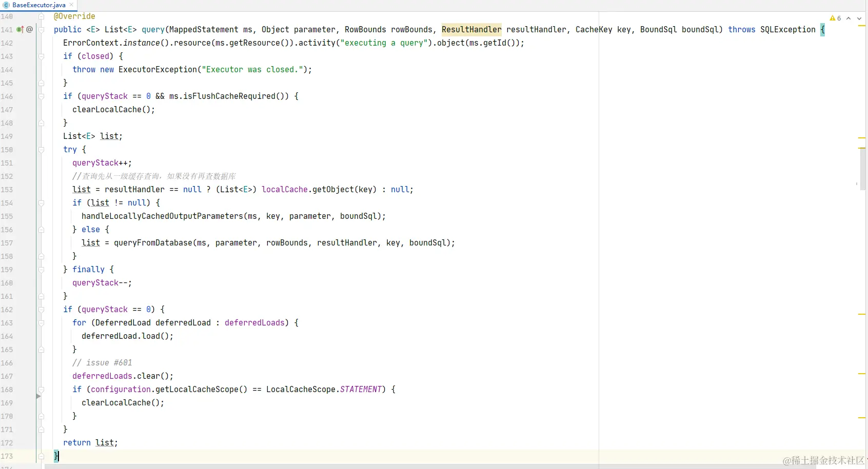Viewport: 868px width, 469px height.
Task: Open the warnings indicator showing 6 problems
Action: click(835, 18)
